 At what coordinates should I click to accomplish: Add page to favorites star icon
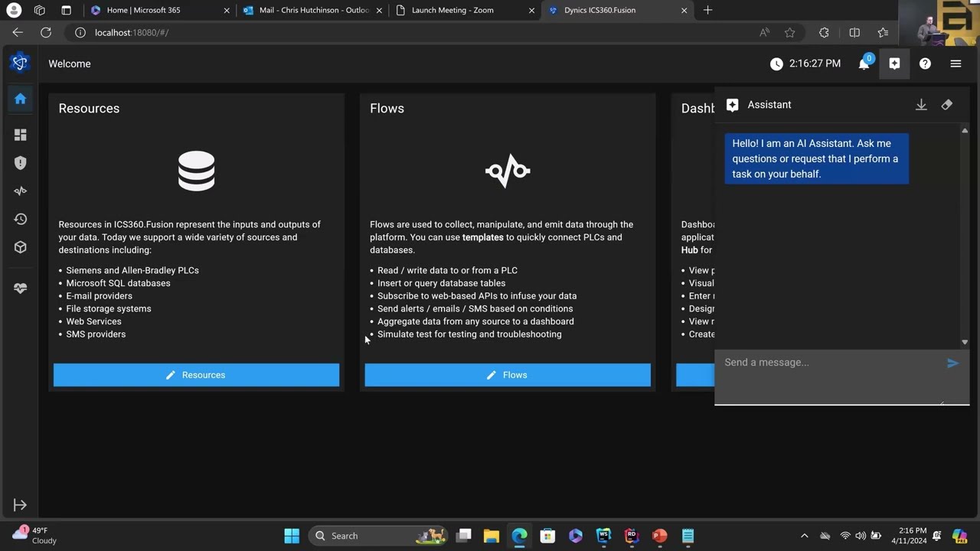coord(789,32)
